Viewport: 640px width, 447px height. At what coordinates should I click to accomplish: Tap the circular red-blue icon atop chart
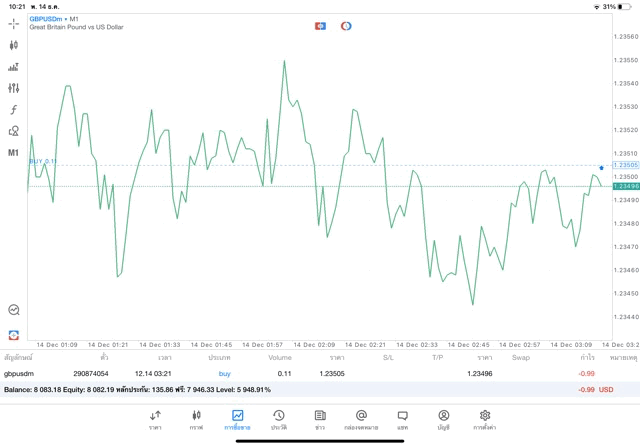click(346, 26)
